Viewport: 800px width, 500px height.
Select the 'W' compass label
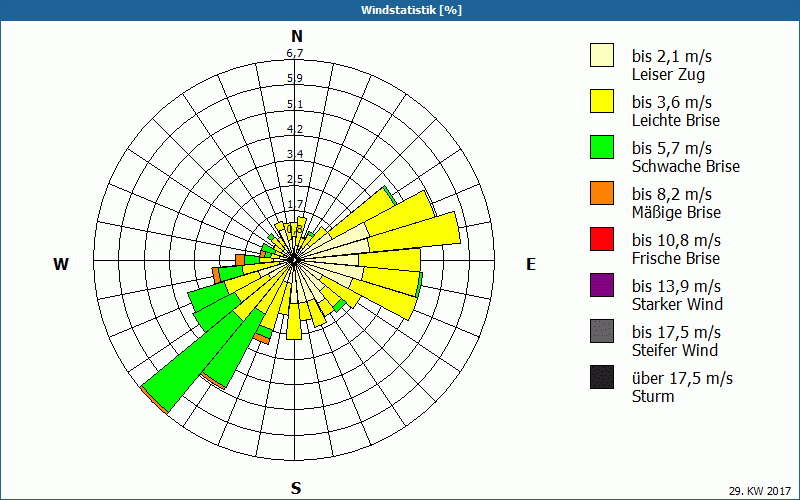[61, 265]
